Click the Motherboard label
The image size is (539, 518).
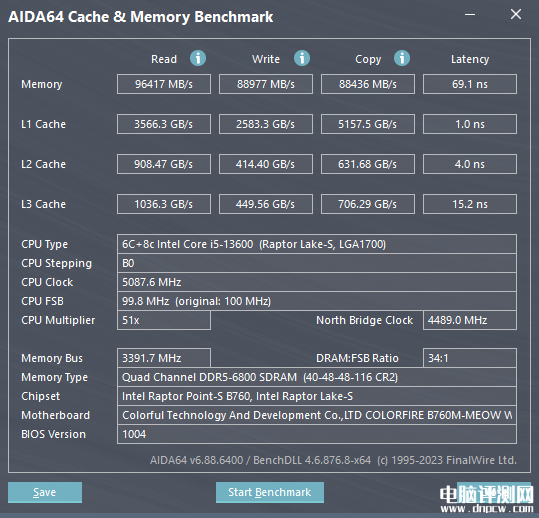(55, 415)
